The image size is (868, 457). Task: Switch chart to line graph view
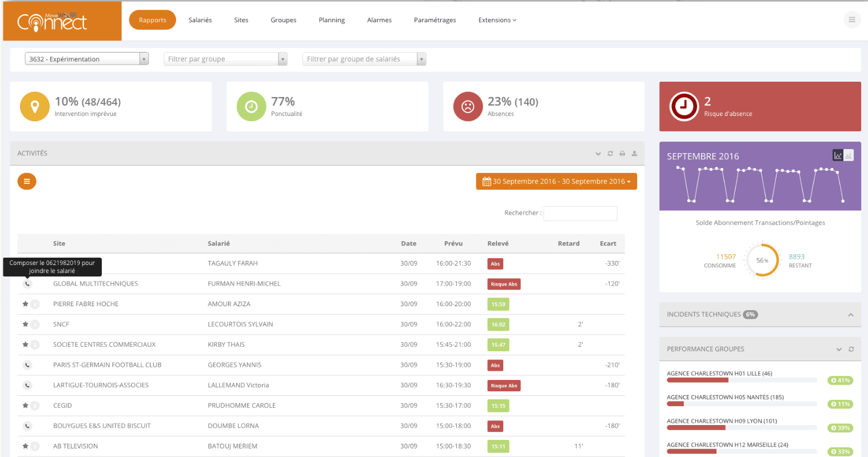838,155
